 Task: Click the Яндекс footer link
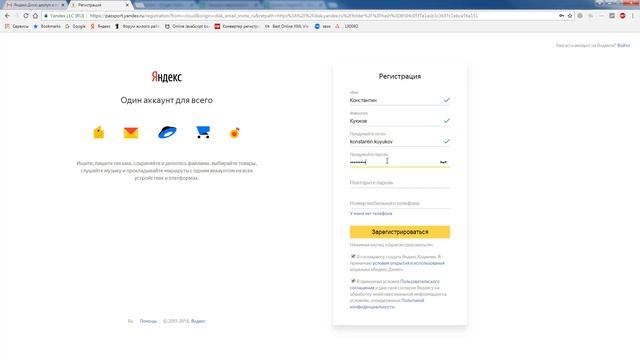[198, 321]
